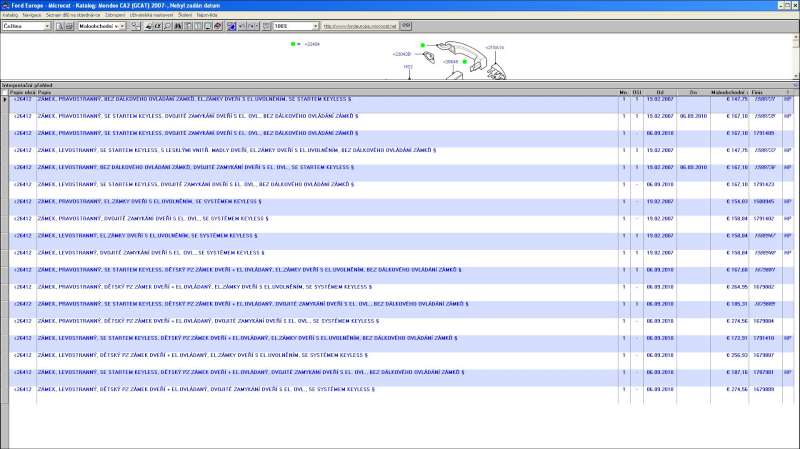Image resolution: width=800 pixels, height=449 pixels.
Task: Select the last row with Finis 1679009
Action: coord(300,388)
